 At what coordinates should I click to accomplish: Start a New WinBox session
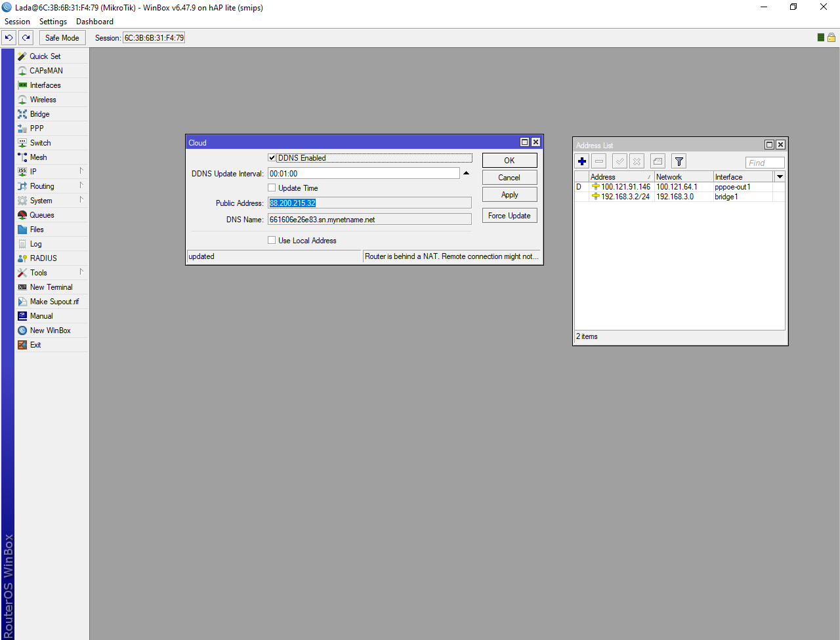(50, 330)
